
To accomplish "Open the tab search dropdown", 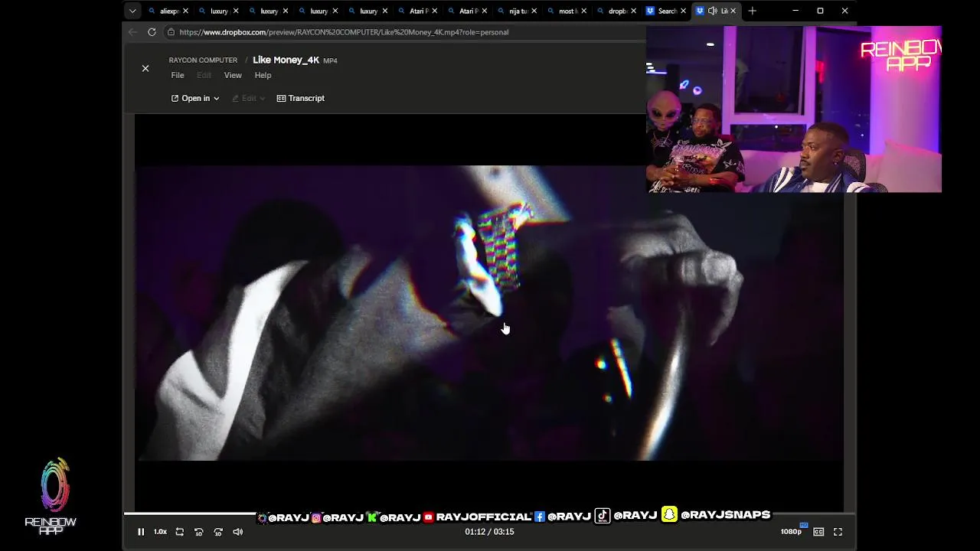I will [x=132, y=11].
